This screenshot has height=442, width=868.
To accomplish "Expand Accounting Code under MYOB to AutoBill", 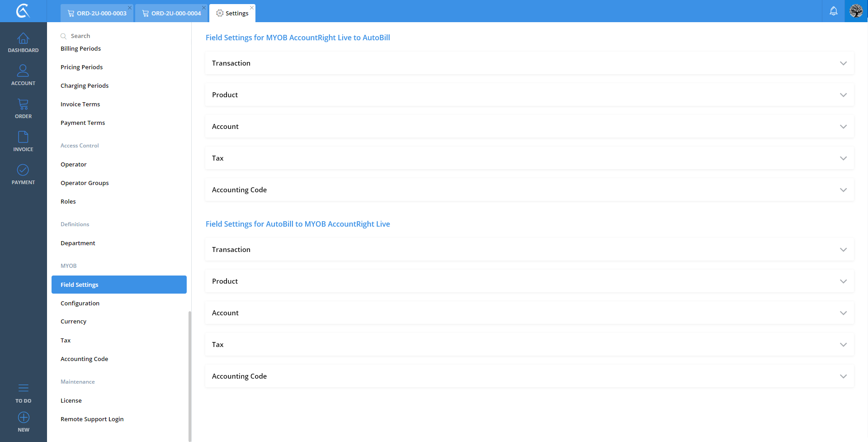I will [x=529, y=190].
